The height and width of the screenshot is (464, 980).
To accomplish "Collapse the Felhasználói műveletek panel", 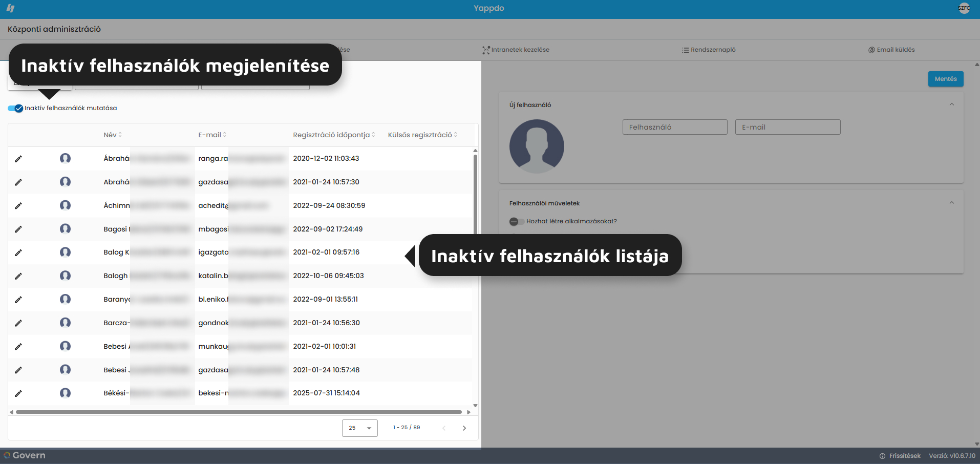I will pos(951,203).
